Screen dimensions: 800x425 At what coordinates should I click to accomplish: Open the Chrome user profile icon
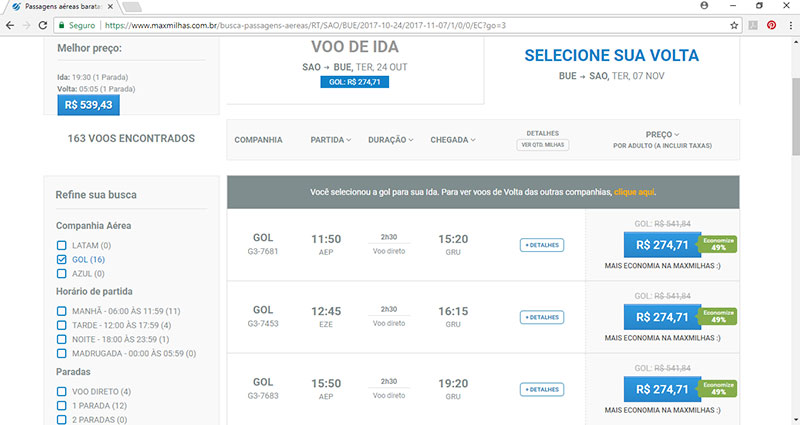704,5
